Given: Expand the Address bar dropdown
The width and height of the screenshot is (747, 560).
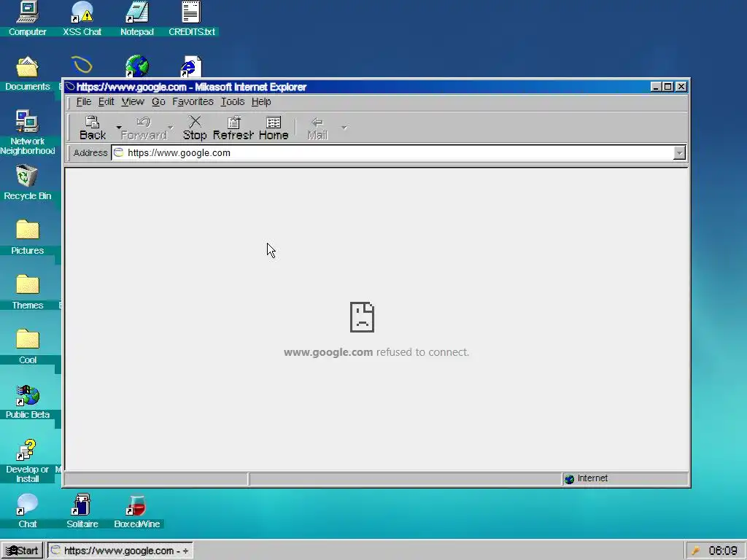Looking at the screenshot, I should point(679,153).
